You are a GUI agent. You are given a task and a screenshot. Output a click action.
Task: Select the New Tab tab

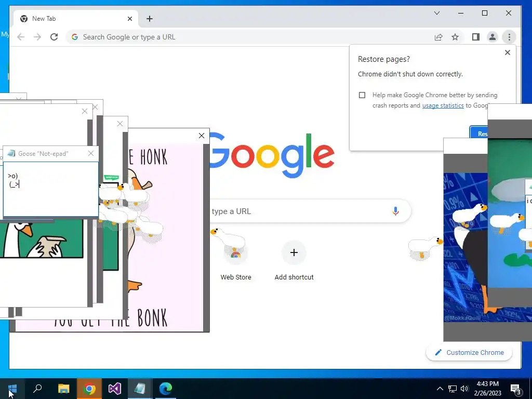pos(76,19)
